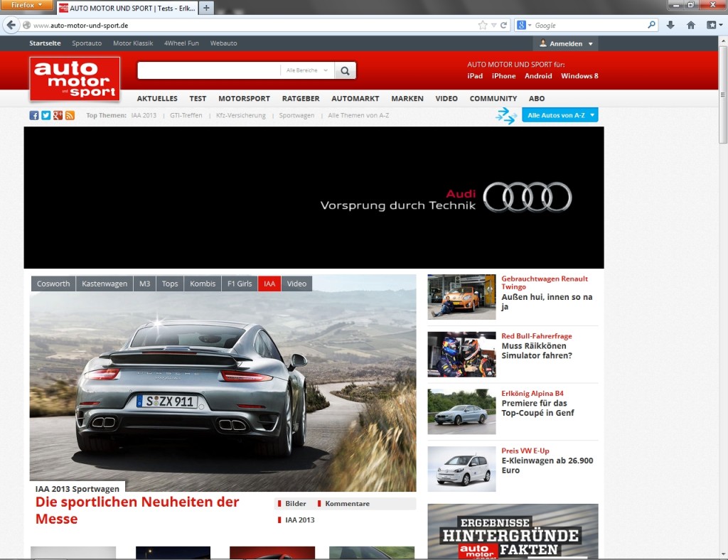The width and height of the screenshot is (728, 560).
Task: Open the COMMUNITY navigation menu
Action: 493,98
